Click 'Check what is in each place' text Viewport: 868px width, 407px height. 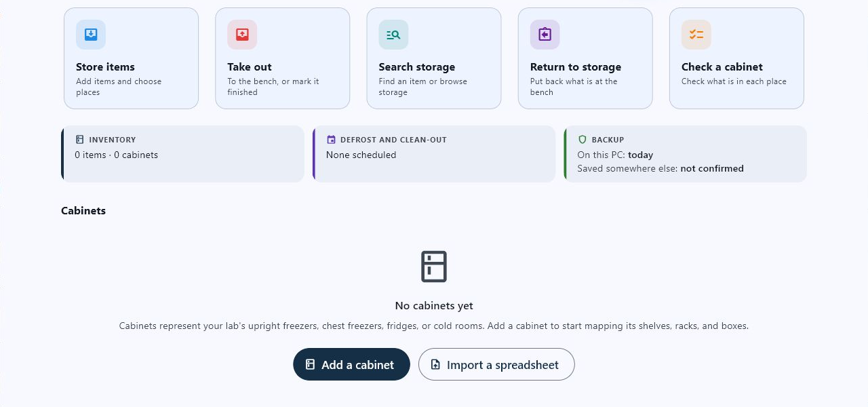[x=734, y=81]
